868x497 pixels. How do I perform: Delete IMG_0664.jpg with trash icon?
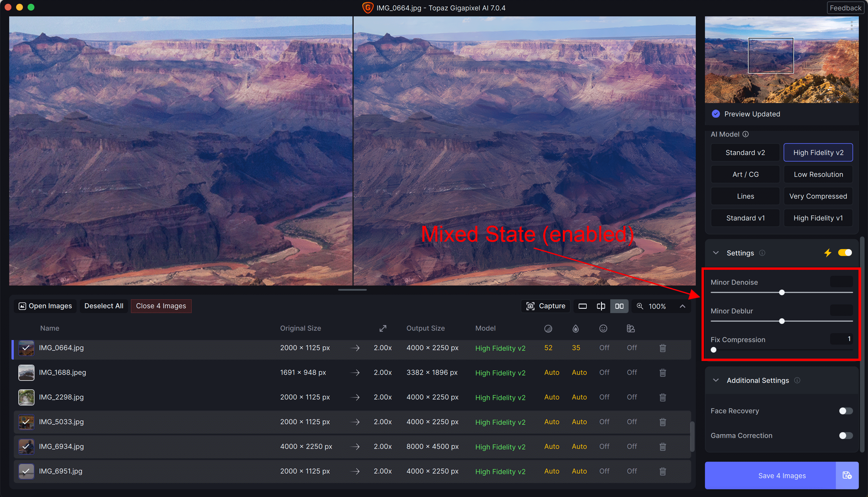pyautogui.click(x=662, y=348)
